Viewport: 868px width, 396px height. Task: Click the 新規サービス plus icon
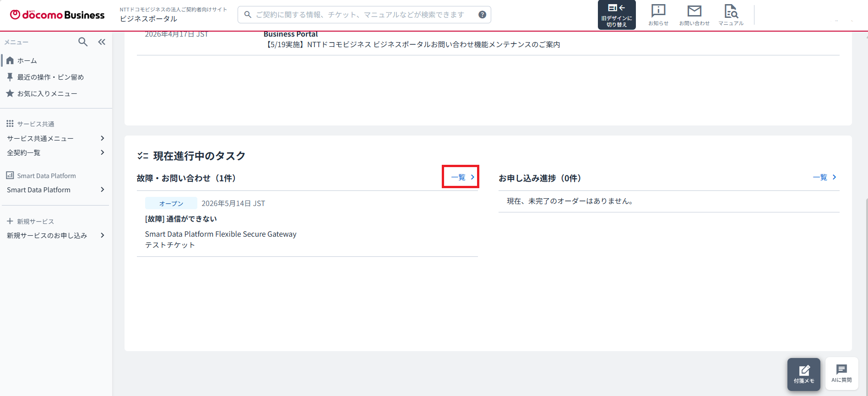click(10, 221)
